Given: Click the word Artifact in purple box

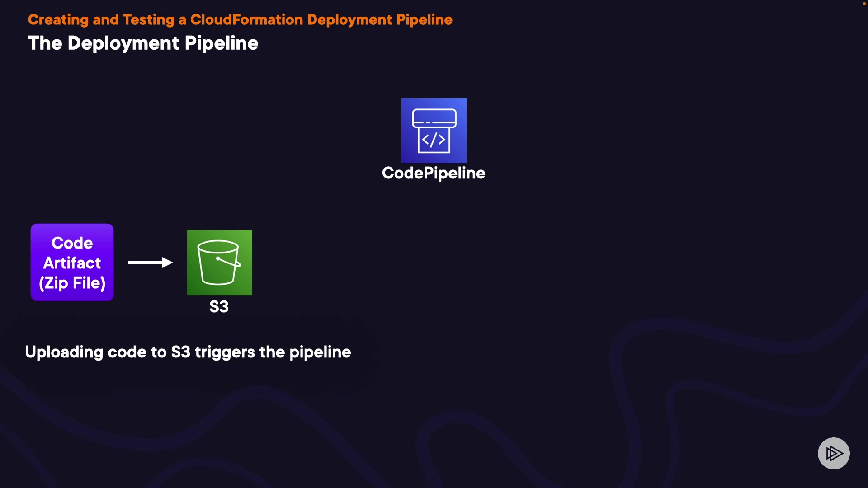Looking at the screenshot, I should tap(72, 263).
